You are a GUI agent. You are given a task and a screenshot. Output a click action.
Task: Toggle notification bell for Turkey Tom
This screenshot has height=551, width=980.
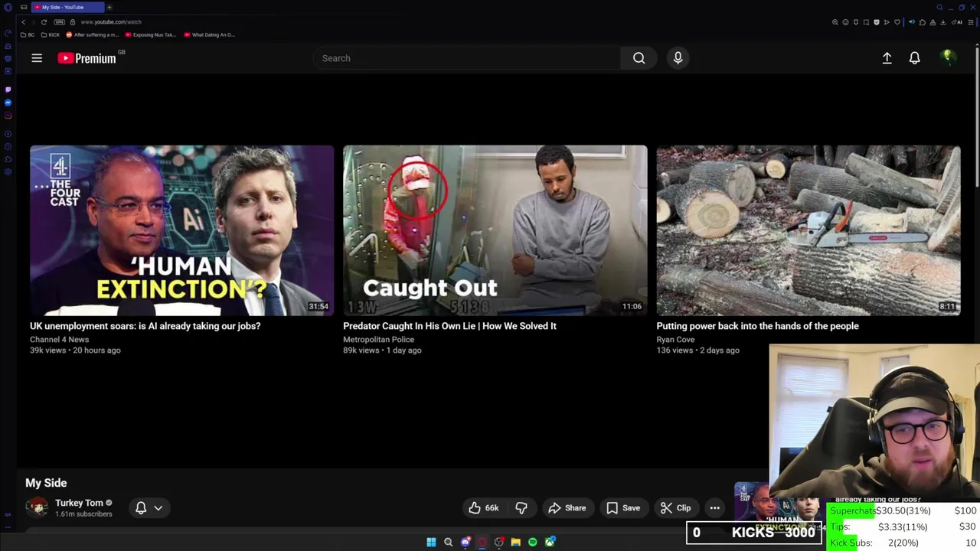pos(141,508)
